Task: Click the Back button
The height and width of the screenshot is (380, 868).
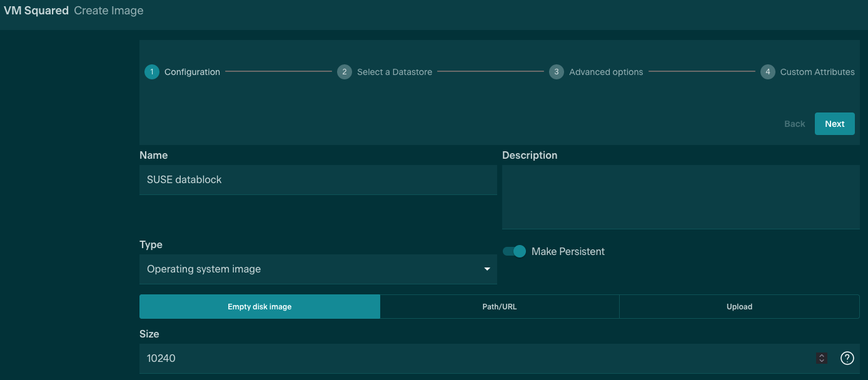Action: pos(794,124)
